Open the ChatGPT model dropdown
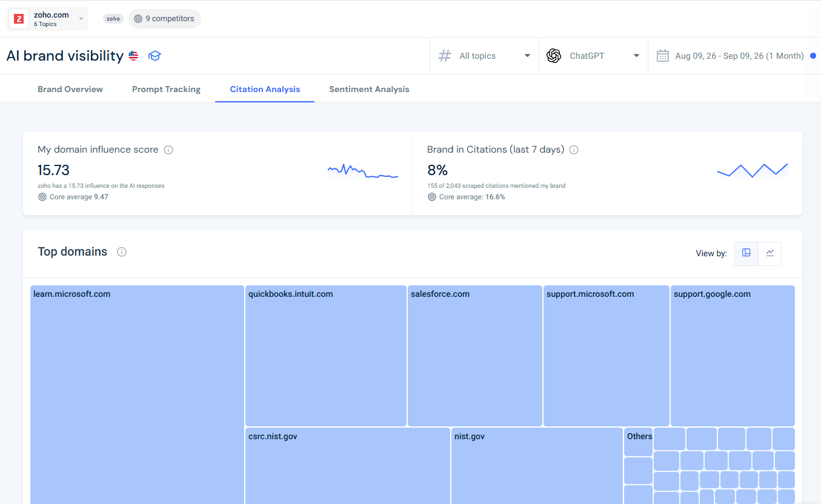The image size is (821, 504). pyautogui.click(x=593, y=56)
